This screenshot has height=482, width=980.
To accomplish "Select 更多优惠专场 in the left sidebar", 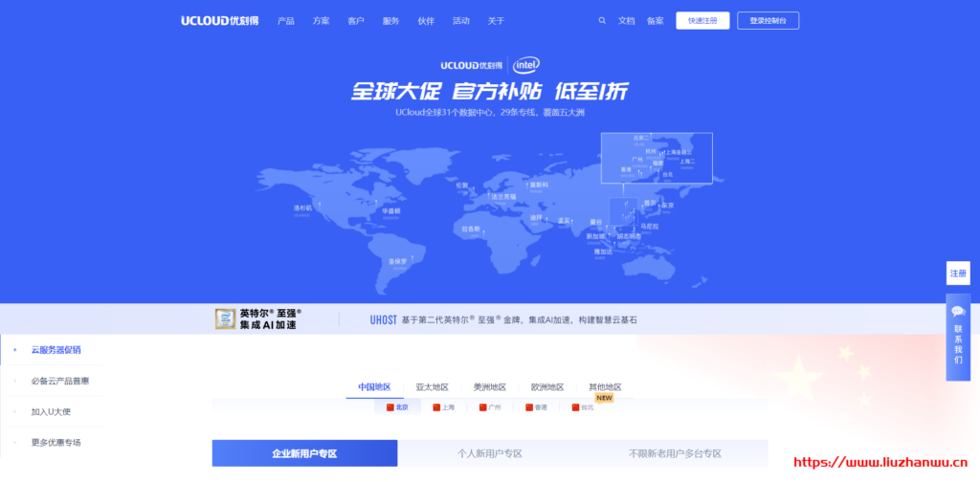I will (x=56, y=442).
